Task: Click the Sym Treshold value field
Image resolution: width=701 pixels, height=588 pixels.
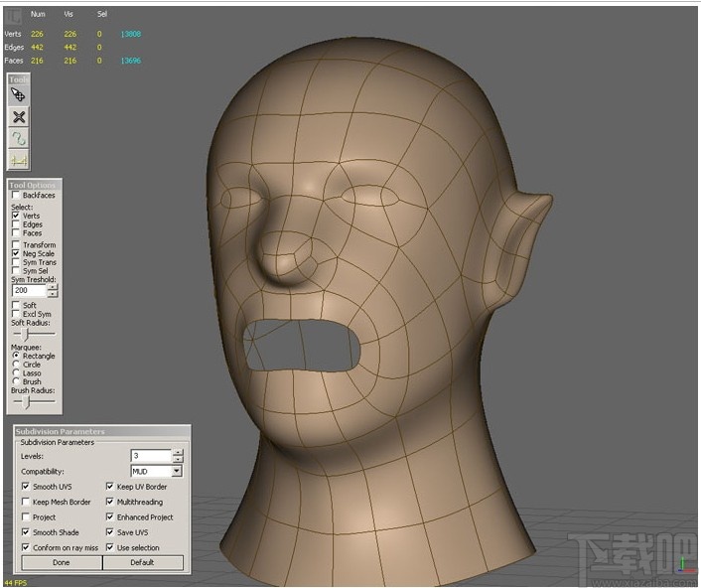Action: pyautogui.click(x=29, y=290)
